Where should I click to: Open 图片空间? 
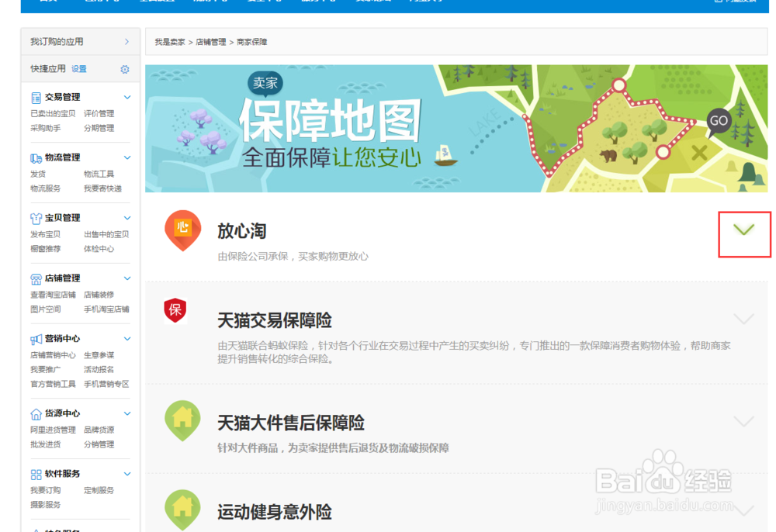(x=45, y=309)
